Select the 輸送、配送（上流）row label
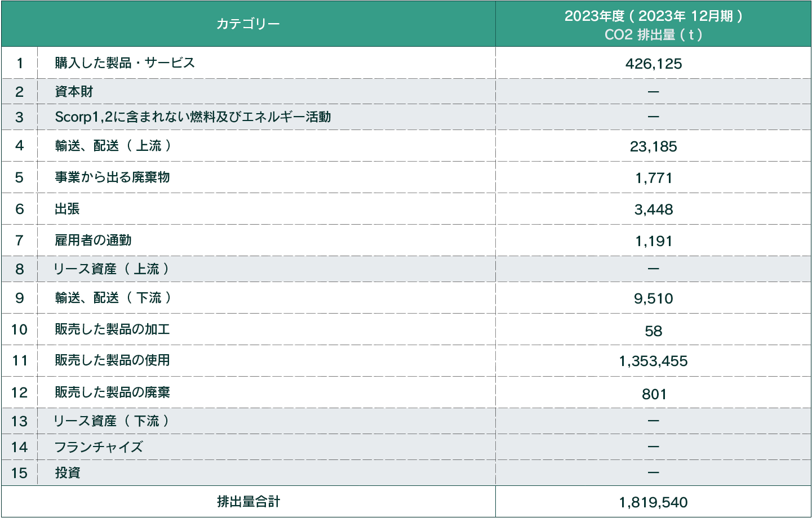 tap(113, 146)
